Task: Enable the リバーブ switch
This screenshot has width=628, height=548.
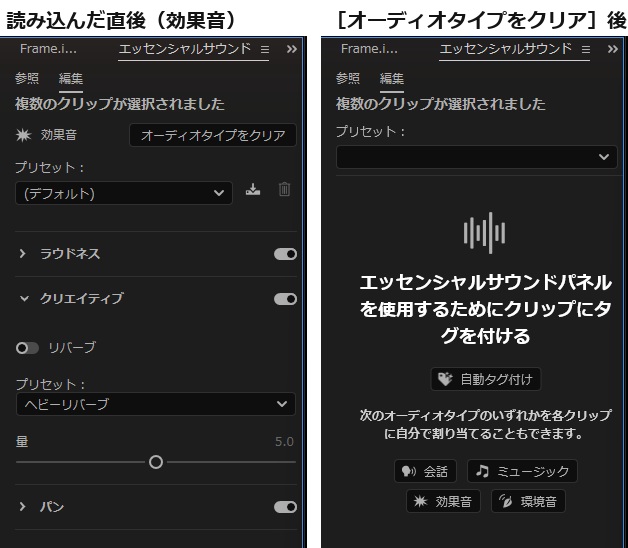Action: coord(27,348)
